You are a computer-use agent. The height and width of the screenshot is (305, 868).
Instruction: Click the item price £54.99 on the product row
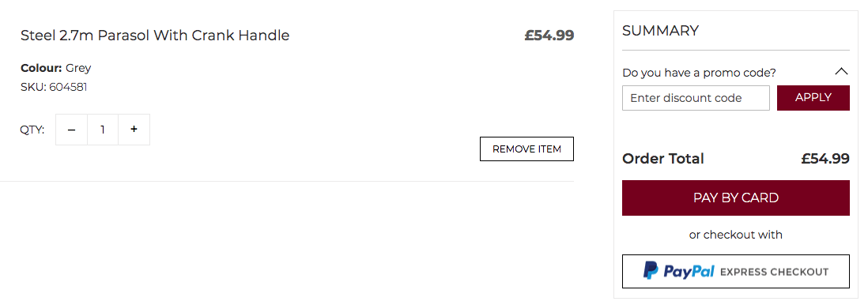(x=549, y=36)
